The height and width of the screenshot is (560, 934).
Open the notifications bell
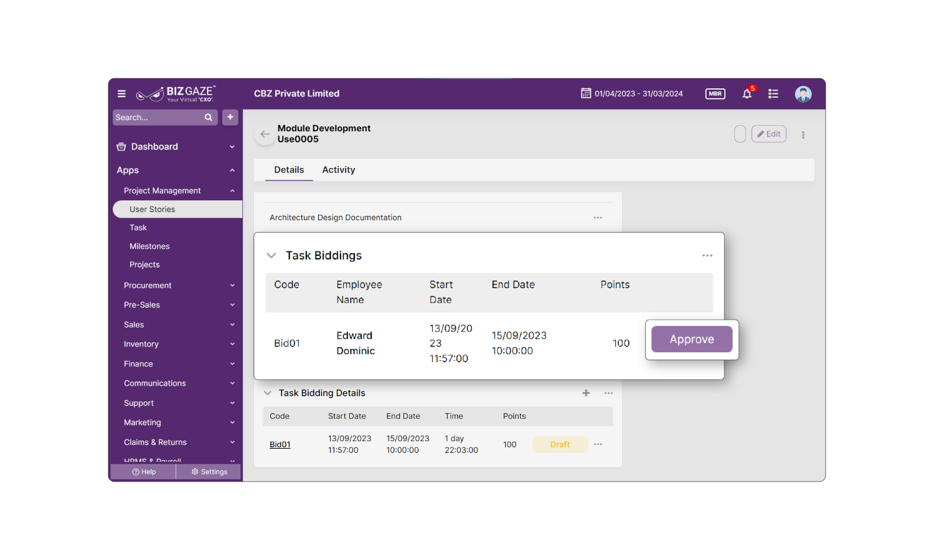[x=747, y=94]
